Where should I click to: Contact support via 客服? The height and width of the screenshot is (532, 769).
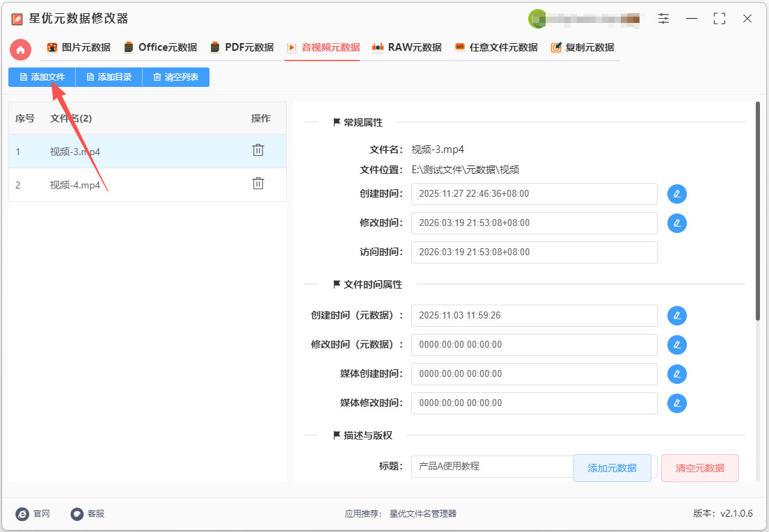click(88, 513)
